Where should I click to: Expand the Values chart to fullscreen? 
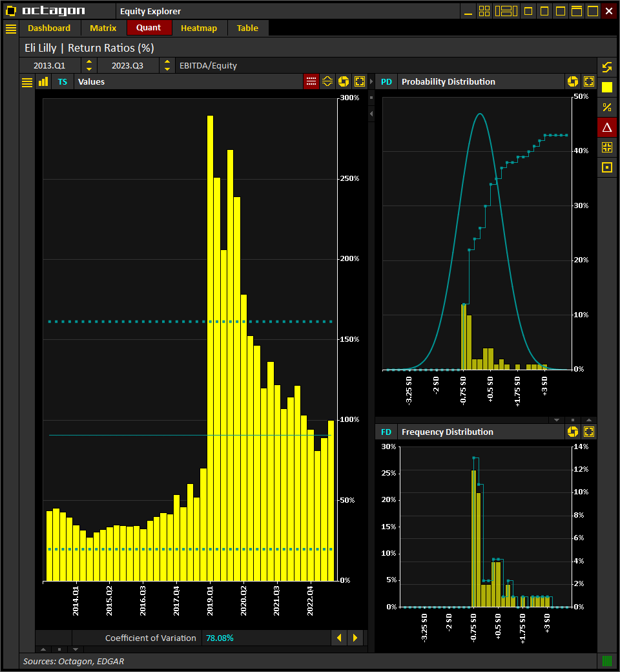[x=360, y=81]
